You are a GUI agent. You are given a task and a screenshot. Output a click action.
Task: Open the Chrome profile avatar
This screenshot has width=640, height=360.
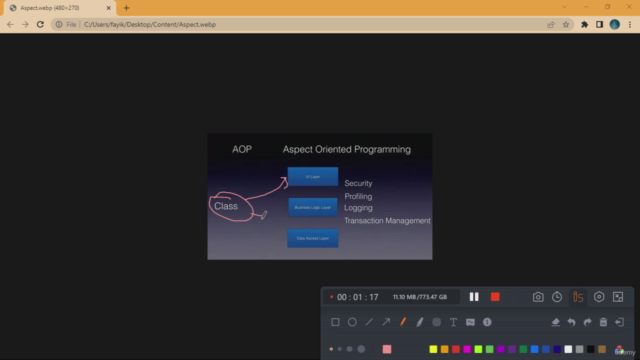[615, 24]
